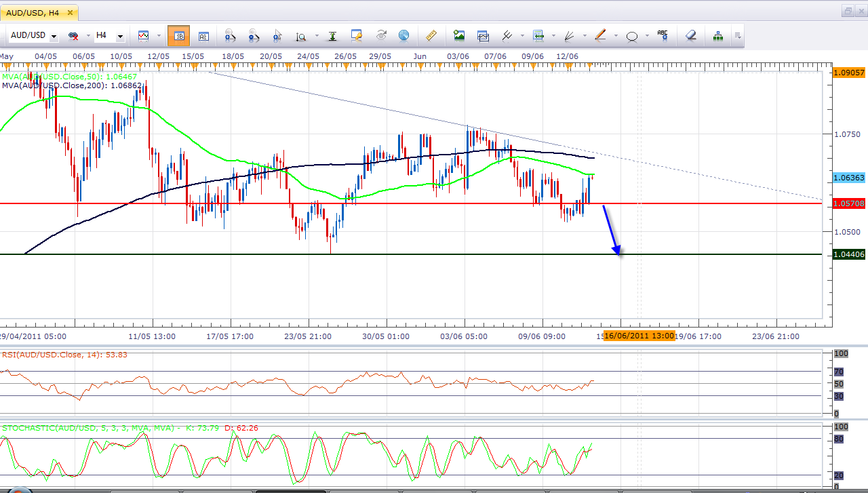
Task: Expand the arrow beside the vertical zoom icon
Action: pos(315,36)
